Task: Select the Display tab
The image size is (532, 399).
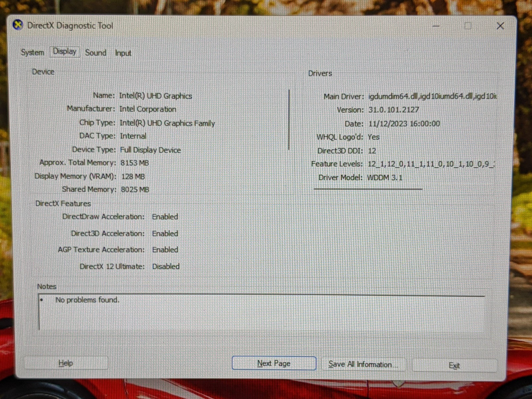Action: [65, 52]
